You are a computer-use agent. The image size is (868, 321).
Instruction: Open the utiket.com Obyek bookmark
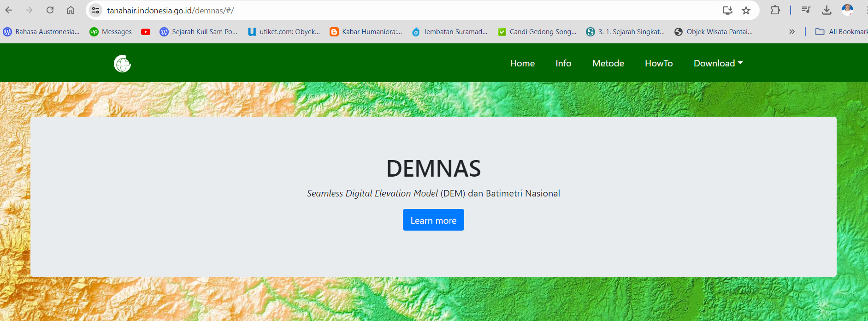(x=284, y=32)
